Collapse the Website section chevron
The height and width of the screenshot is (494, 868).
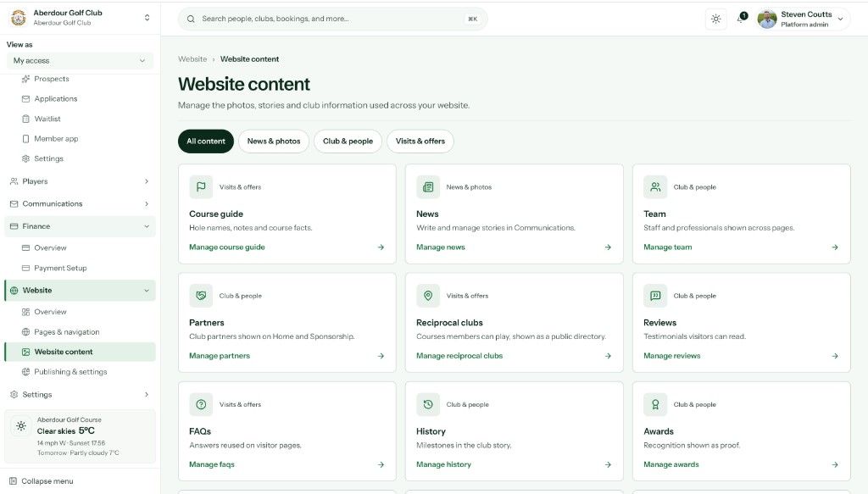[147, 291]
